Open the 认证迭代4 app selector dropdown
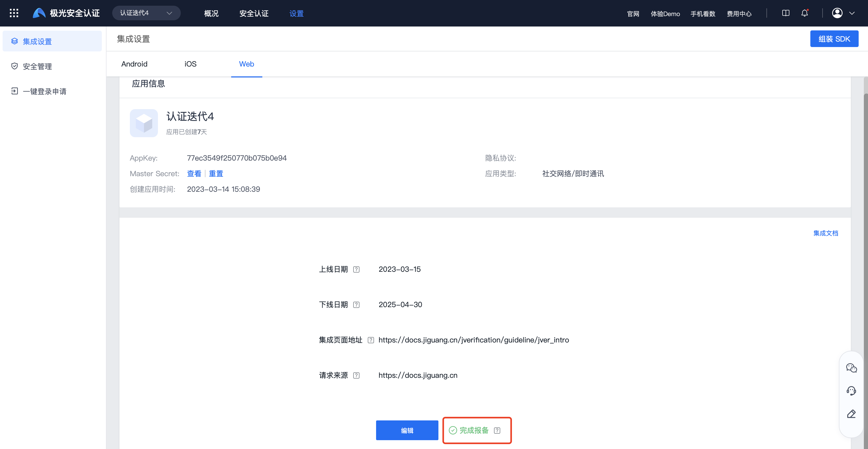This screenshot has width=868, height=449. tap(146, 13)
